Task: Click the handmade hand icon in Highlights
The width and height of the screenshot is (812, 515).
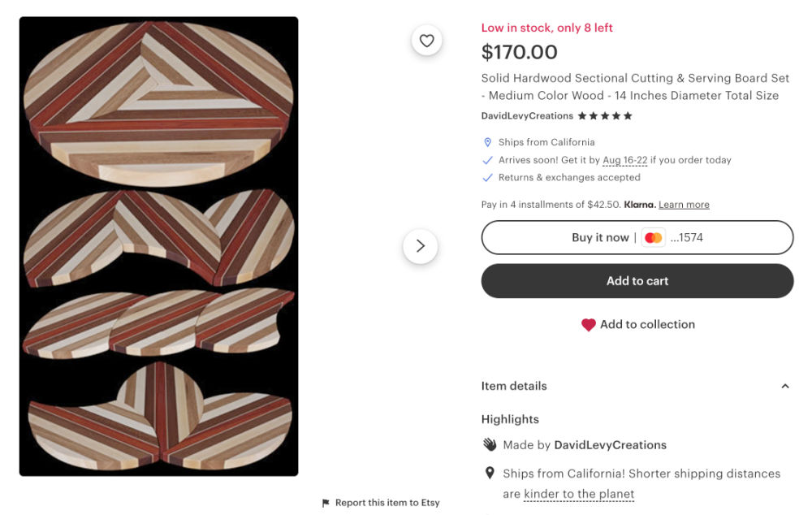Action: [490, 444]
